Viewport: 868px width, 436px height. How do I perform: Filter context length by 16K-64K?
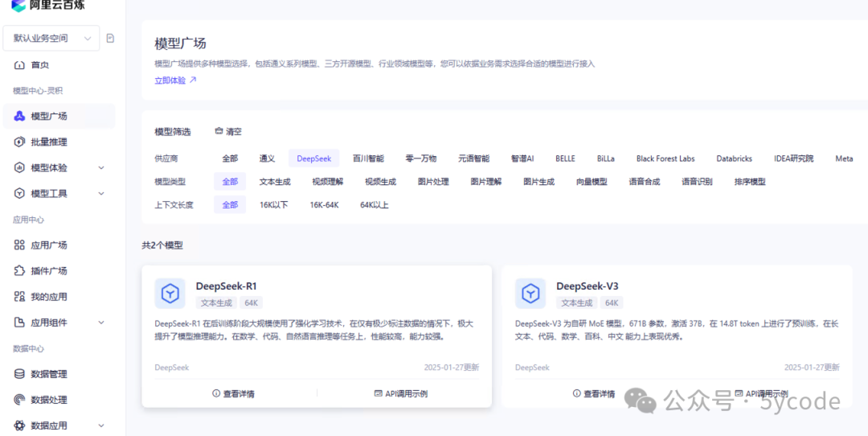(x=325, y=205)
